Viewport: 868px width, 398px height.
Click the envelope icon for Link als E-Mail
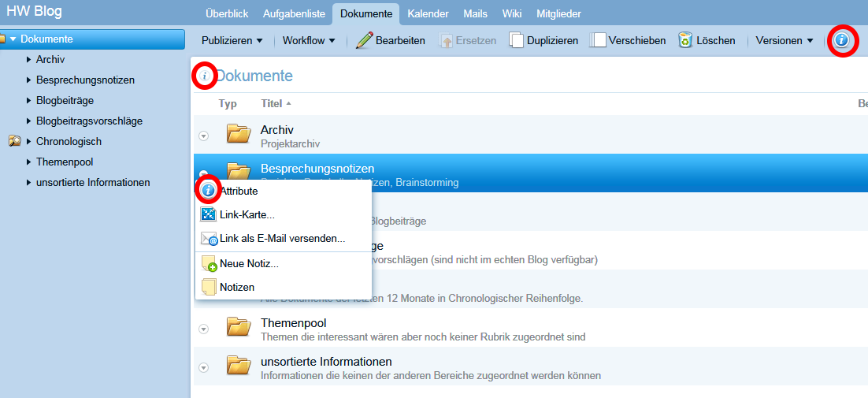(x=209, y=239)
